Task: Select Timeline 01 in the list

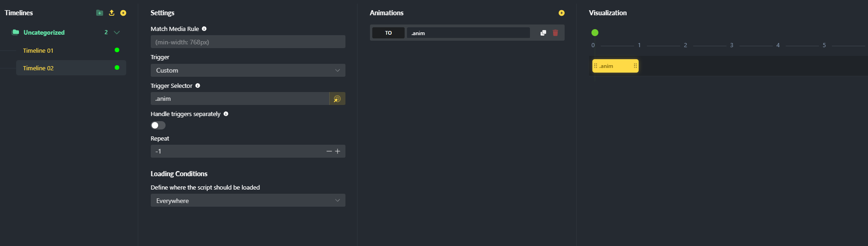Action: tap(38, 50)
